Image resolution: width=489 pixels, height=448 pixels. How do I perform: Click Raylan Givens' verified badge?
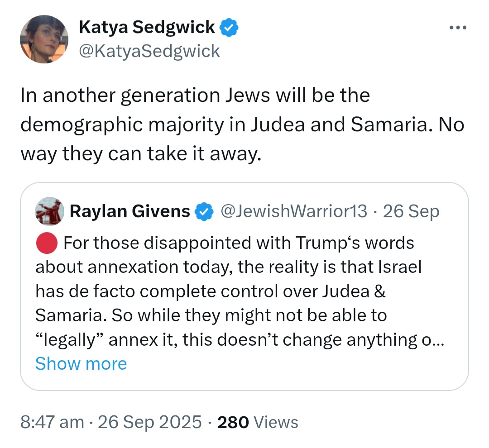[204, 212]
